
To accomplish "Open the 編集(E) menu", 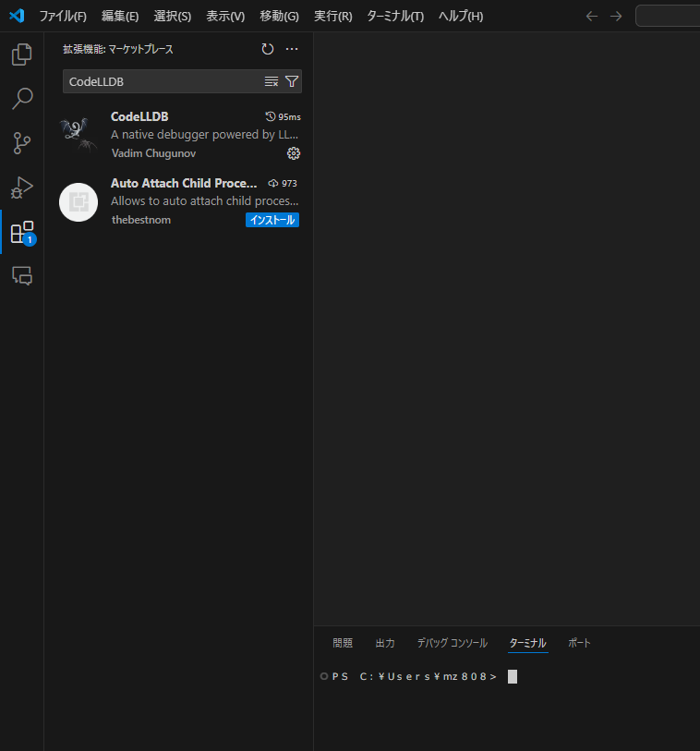I will [120, 17].
